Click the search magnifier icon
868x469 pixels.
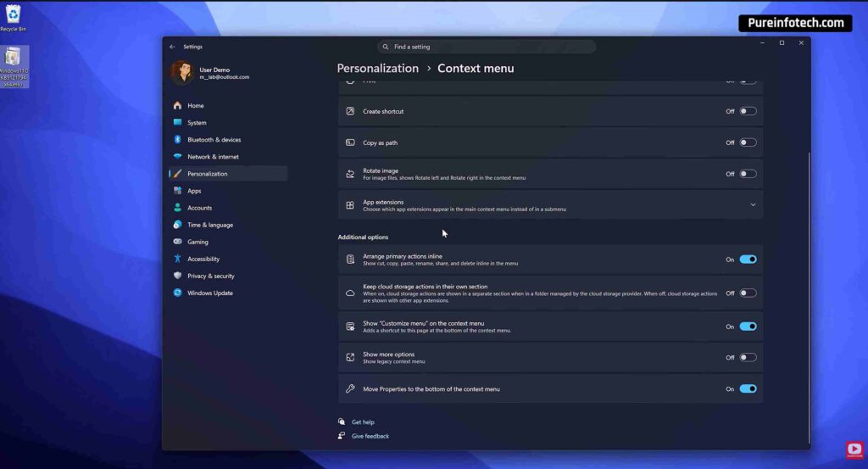point(386,47)
